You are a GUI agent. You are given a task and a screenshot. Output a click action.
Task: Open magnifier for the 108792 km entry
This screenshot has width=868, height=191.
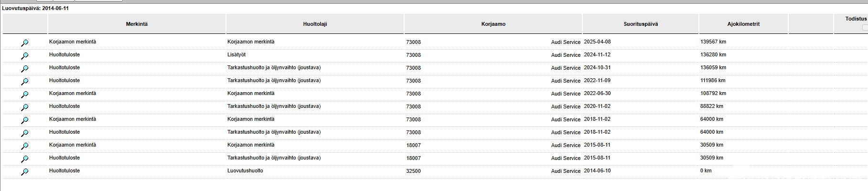[25, 95]
